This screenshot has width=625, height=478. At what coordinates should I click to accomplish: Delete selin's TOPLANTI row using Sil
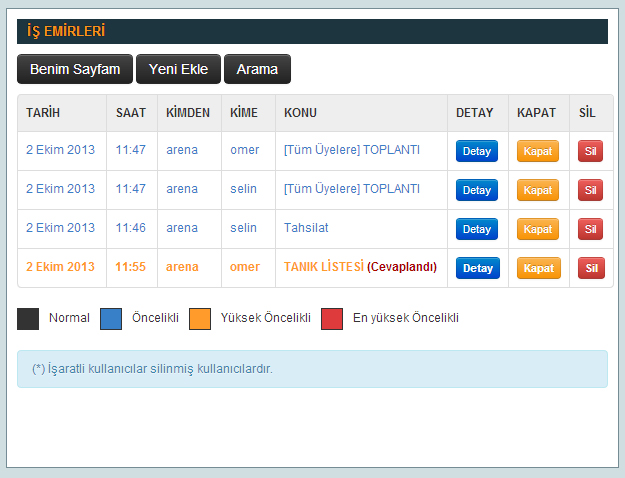tap(590, 190)
